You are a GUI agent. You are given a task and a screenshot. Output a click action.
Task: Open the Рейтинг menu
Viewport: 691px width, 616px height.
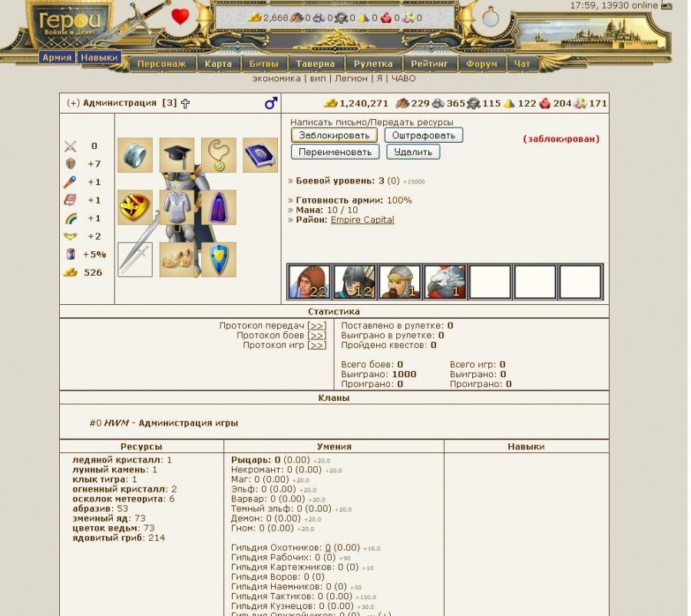pyautogui.click(x=429, y=64)
